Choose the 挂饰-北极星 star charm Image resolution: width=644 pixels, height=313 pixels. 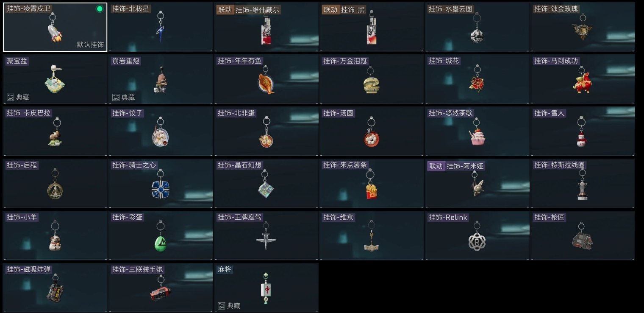(x=161, y=27)
